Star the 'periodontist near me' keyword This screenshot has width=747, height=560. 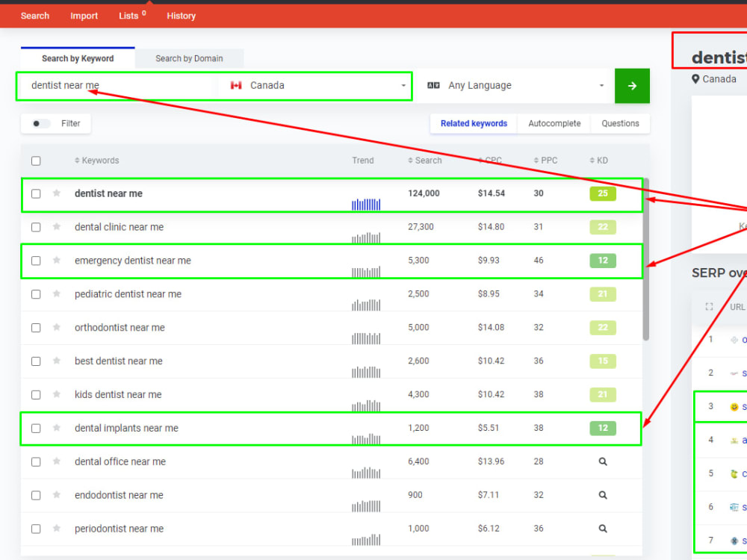pos(57,529)
